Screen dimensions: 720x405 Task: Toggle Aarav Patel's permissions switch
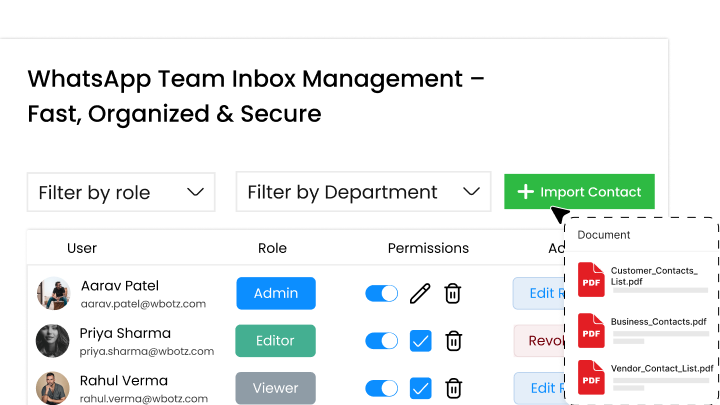coord(382,293)
